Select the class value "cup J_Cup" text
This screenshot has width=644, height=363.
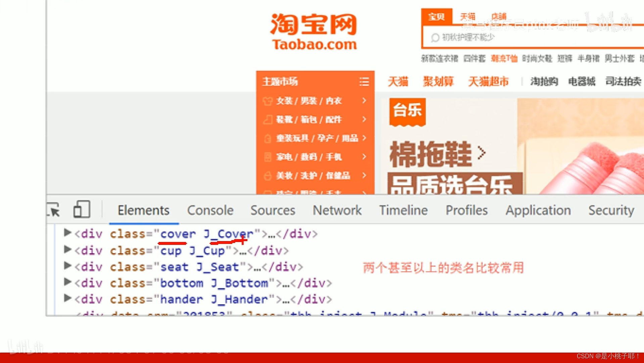(x=192, y=250)
